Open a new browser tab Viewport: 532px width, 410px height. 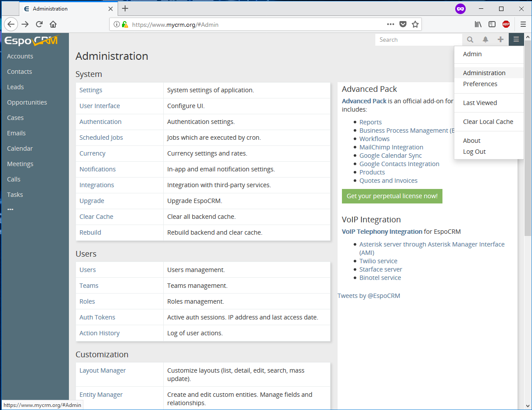pyautogui.click(x=125, y=8)
